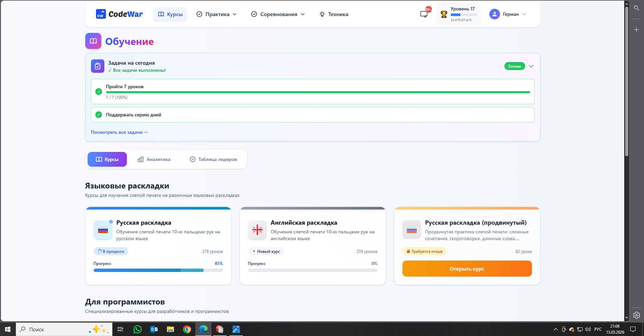Screen dimensions: 644x336
Task: Open the notifications chat icon
Action: pyautogui.click(x=424, y=14)
